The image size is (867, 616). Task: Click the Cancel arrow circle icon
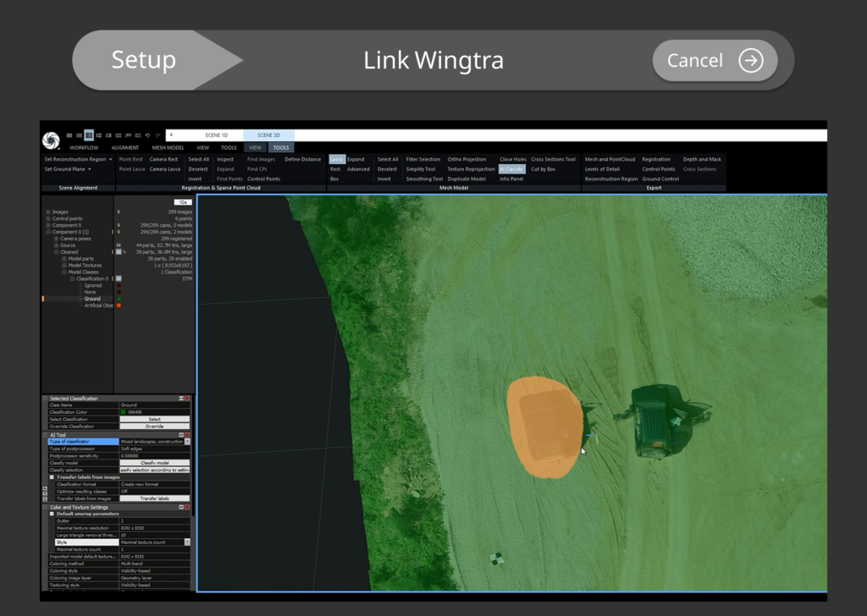point(750,60)
